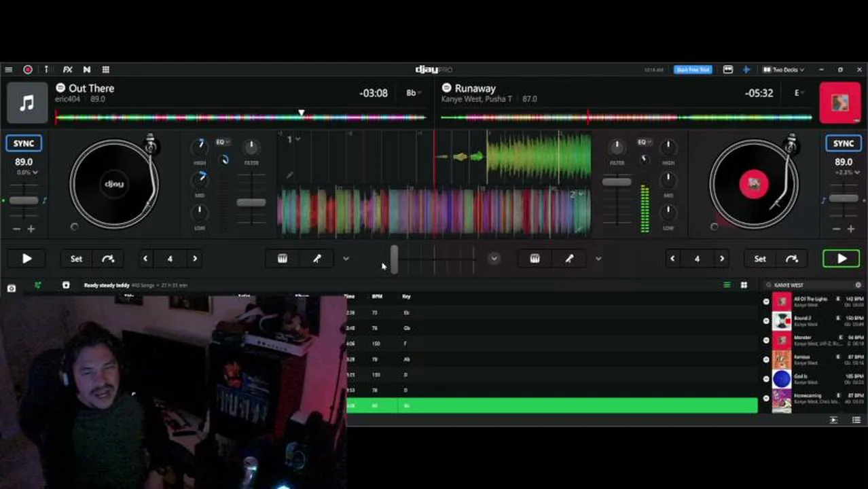The image size is (868, 489).
Task: Open the Neural Mix (N) panel
Action: [x=87, y=69]
